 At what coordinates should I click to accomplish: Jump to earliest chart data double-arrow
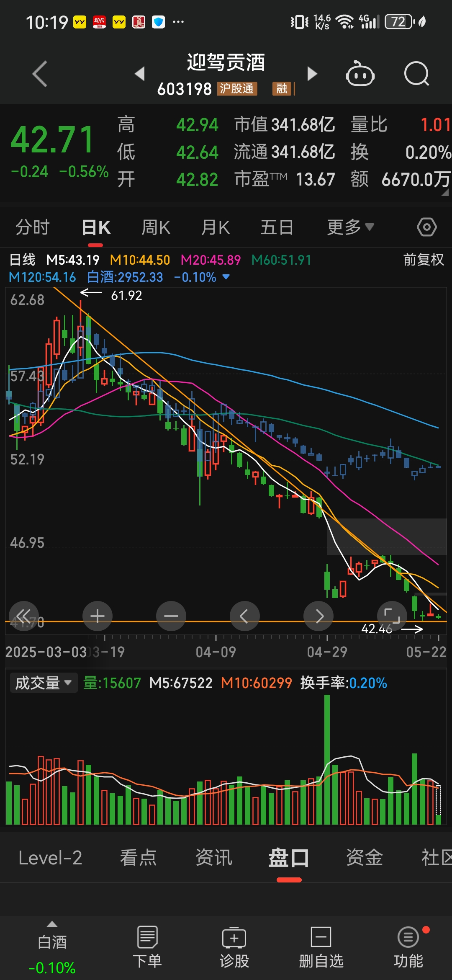click(x=24, y=616)
